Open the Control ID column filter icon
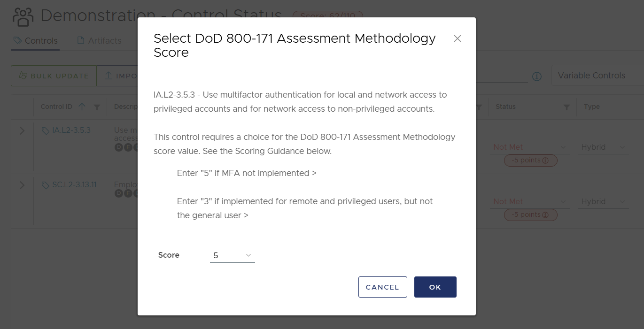The height and width of the screenshot is (329, 644). pos(97,107)
